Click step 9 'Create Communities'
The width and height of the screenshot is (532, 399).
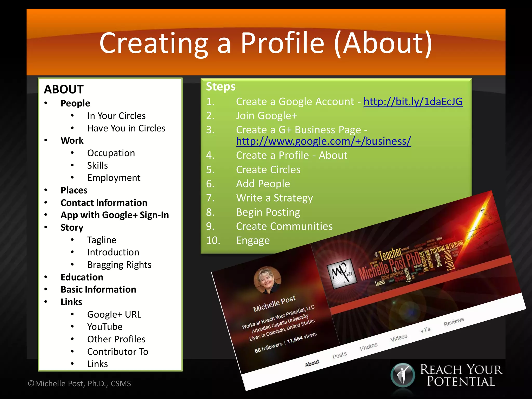pyautogui.click(x=284, y=226)
